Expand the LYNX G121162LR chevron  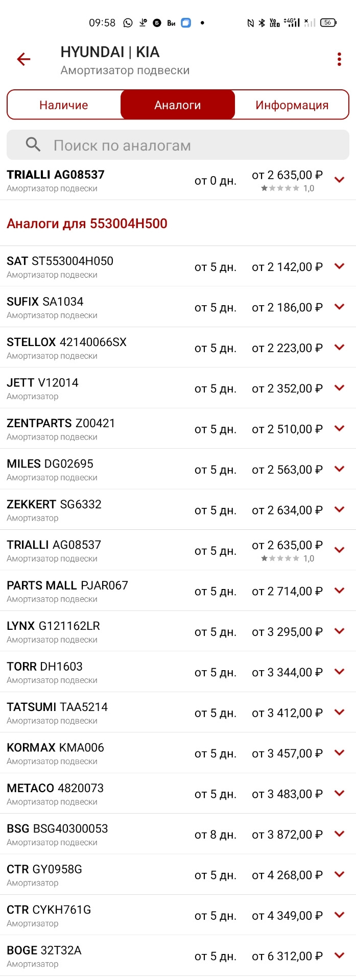click(x=339, y=631)
